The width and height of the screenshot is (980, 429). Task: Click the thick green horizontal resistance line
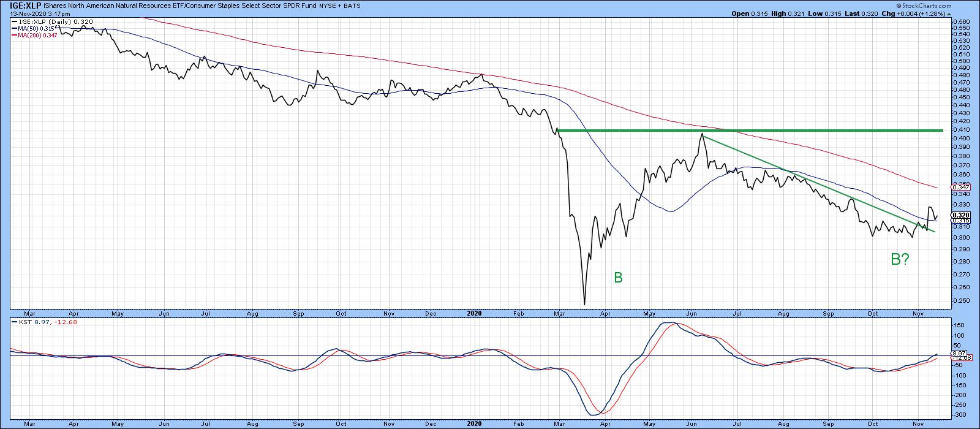[735, 130]
